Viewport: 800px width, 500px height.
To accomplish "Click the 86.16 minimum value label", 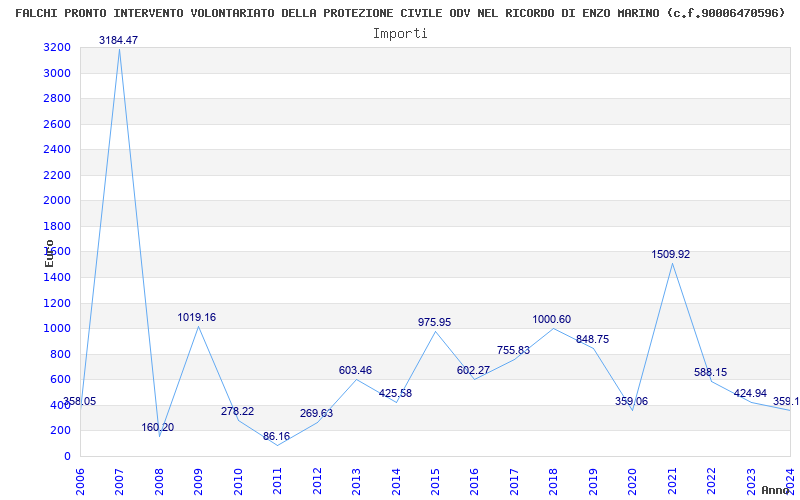I will click(277, 437).
